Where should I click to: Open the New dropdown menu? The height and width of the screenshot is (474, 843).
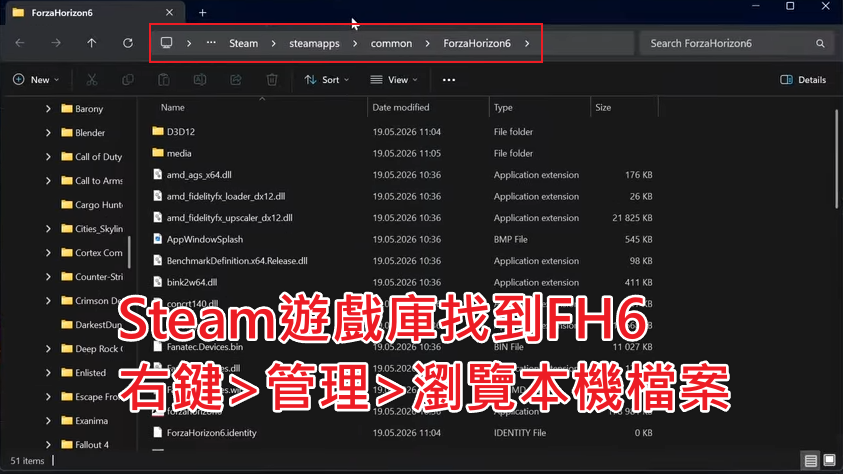35,80
